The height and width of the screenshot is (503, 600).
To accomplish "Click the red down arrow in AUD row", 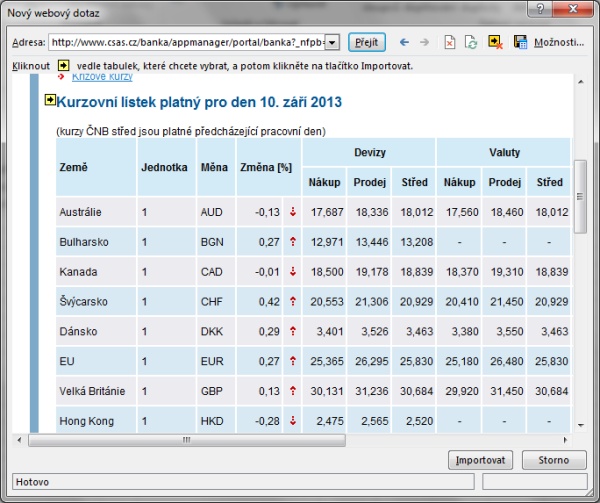I will [293, 212].
